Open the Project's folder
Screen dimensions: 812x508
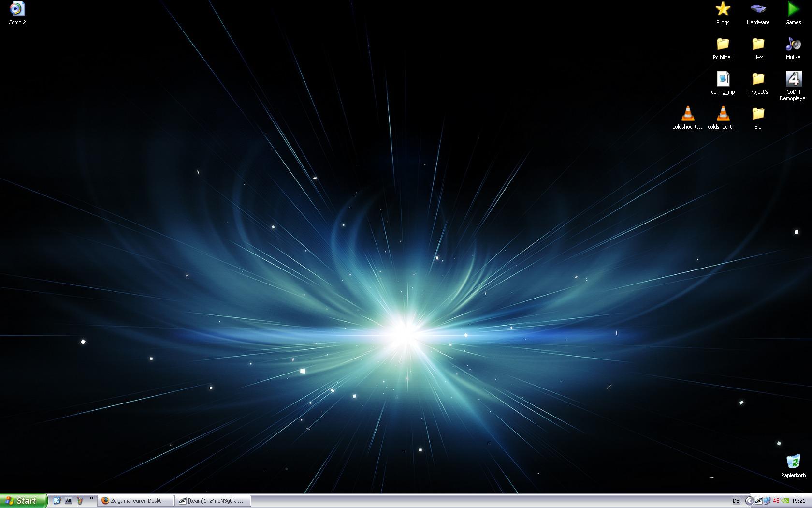click(758, 83)
